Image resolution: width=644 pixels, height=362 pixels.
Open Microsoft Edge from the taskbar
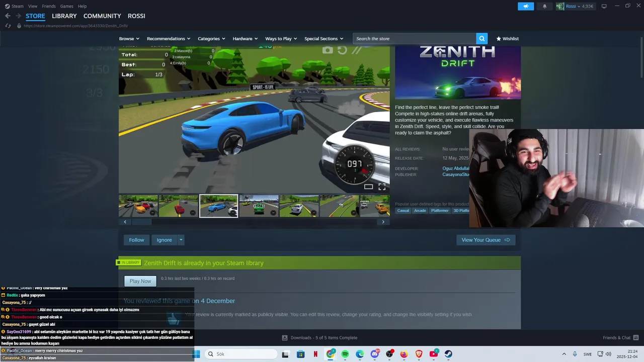360,354
